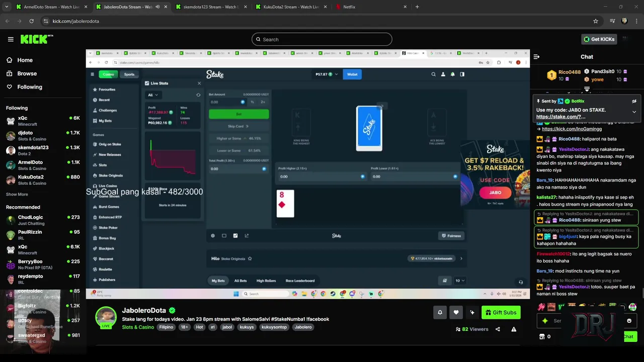Open the Slots & Casino category link
The width and height of the screenshot is (644, 362).
coord(138,327)
